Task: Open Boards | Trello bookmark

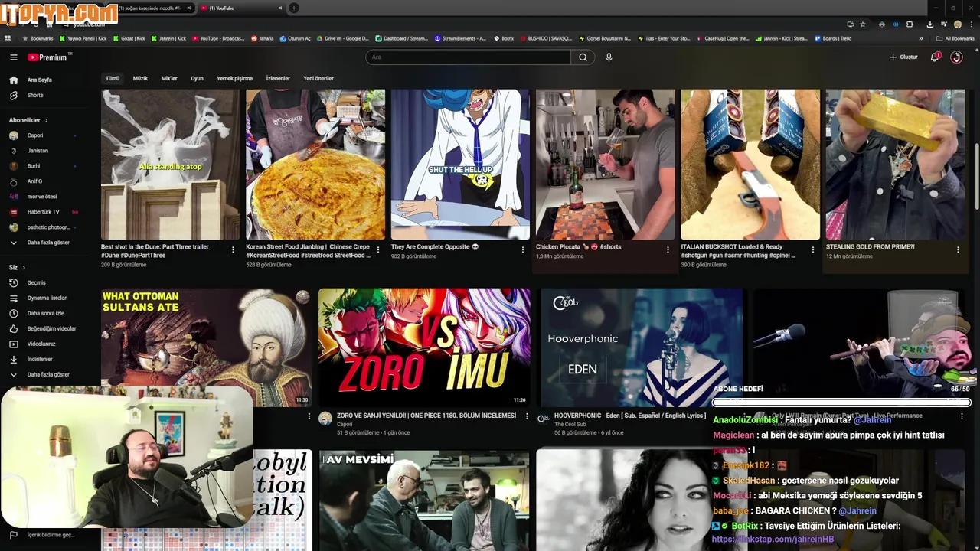Action: 833,38
